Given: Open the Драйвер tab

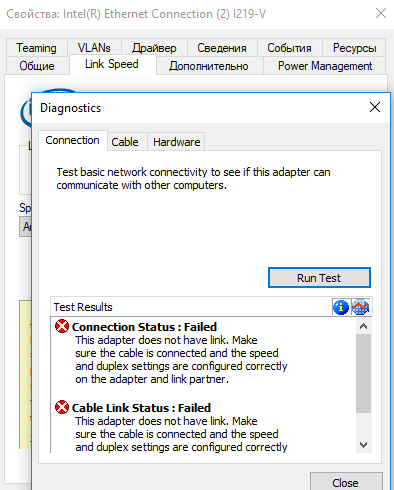Looking at the screenshot, I should [x=154, y=48].
